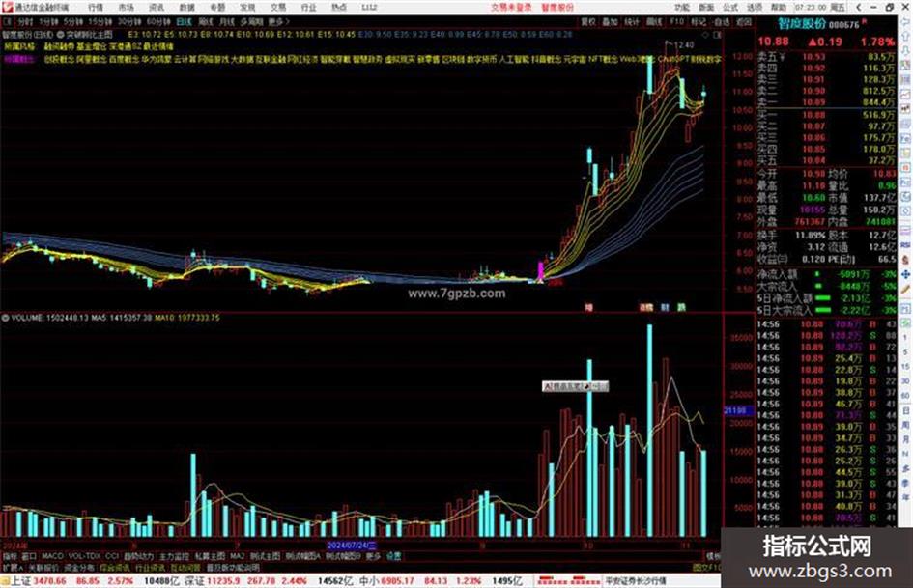
Task: Open F10 company info
Action: point(676,21)
